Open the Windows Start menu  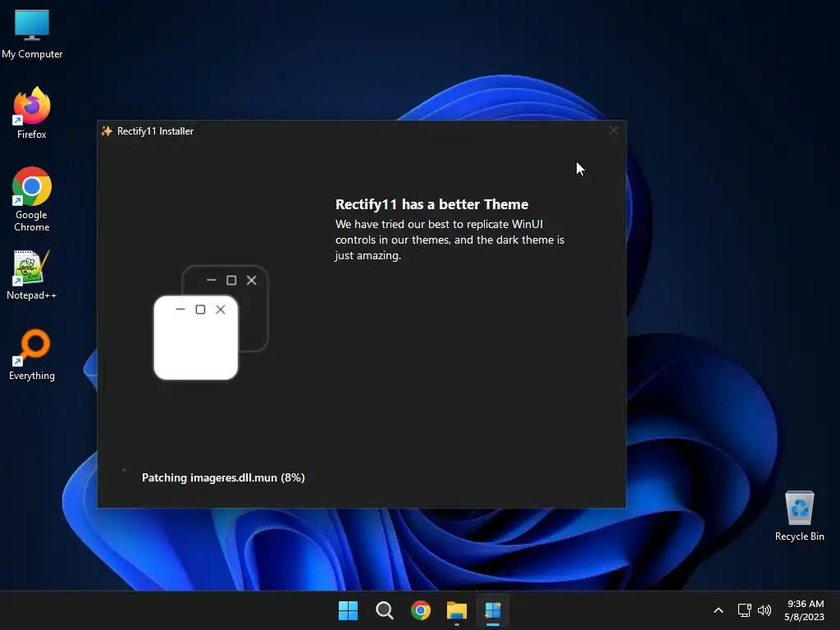348,610
